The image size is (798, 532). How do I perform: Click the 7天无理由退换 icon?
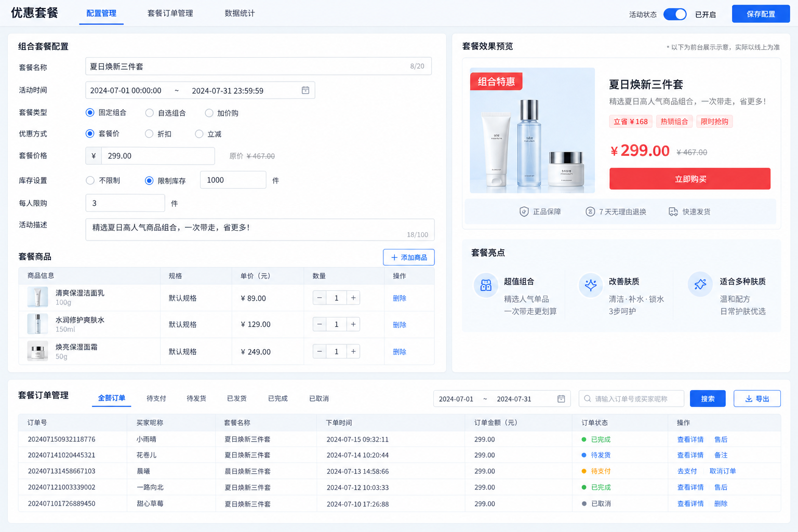(x=590, y=211)
